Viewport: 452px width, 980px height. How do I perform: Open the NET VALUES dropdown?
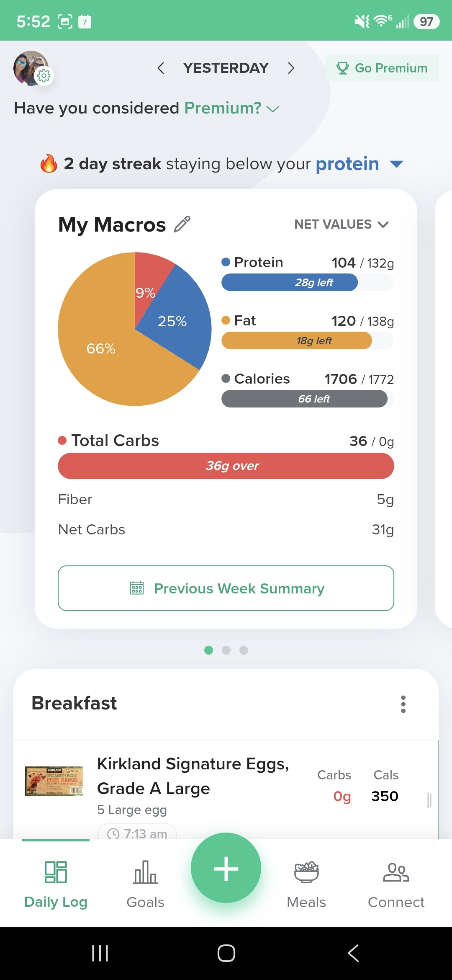(342, 224)
